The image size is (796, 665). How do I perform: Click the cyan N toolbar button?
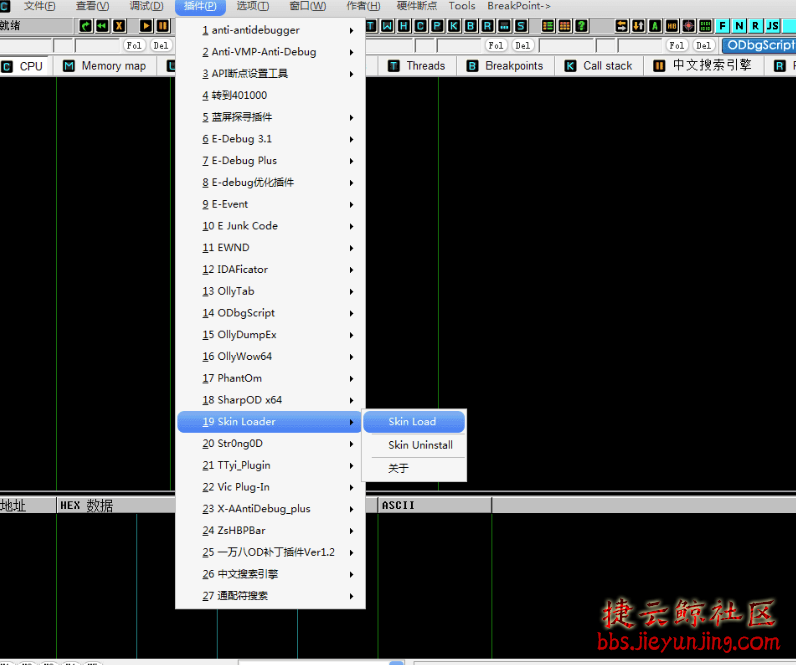[x=739, y=26]
